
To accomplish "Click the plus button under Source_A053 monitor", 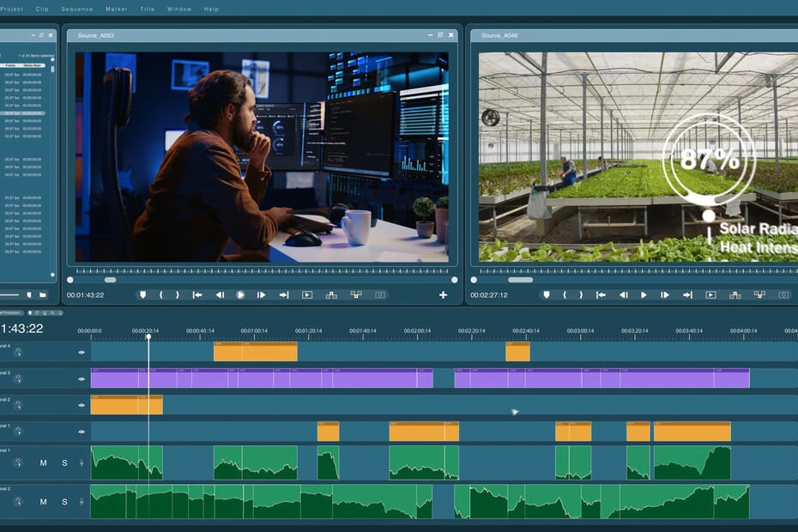I will pyautogui.click(x=443, y=294).
